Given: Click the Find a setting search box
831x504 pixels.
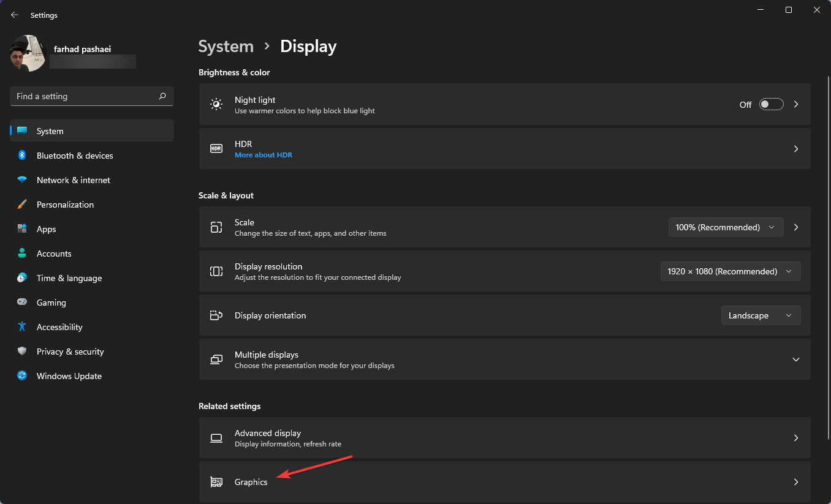Looking at the screenshot, I should 91,96.
